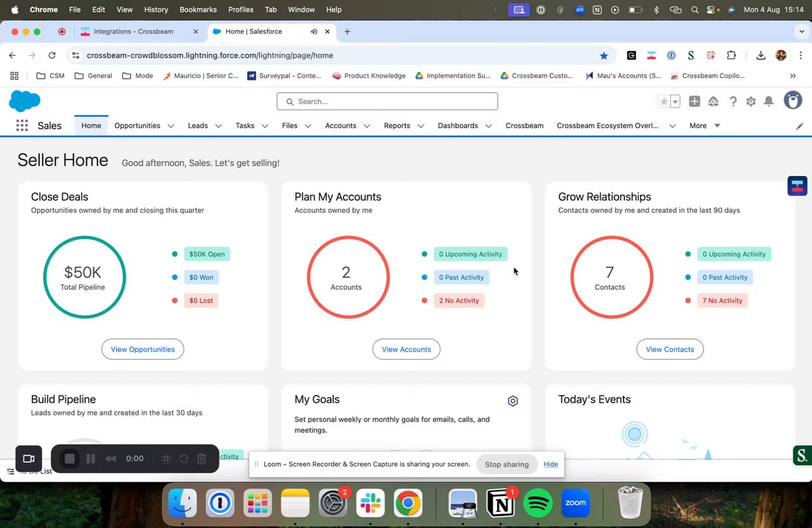The image size is (812, 528).
Task: Open Spotlight search in the menu bar
Action: pos(695,10)
